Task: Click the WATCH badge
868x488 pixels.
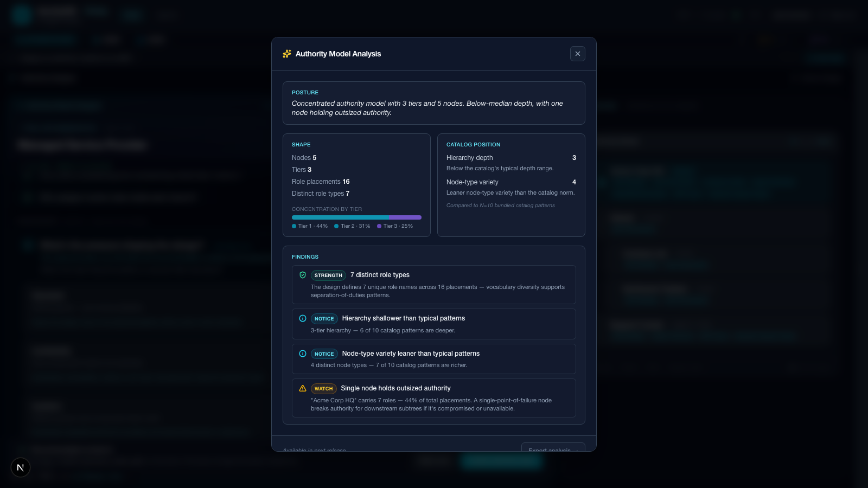Action: pos(323,389)
